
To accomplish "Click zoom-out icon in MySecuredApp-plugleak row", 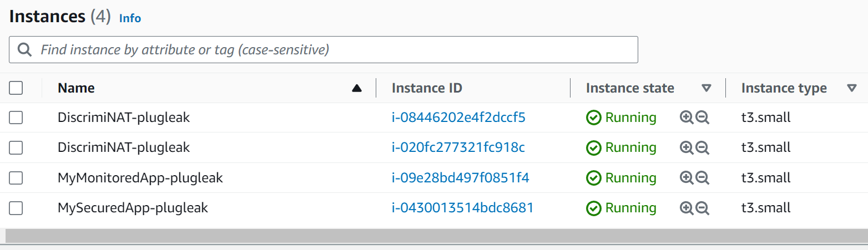I will click(703, 208).
